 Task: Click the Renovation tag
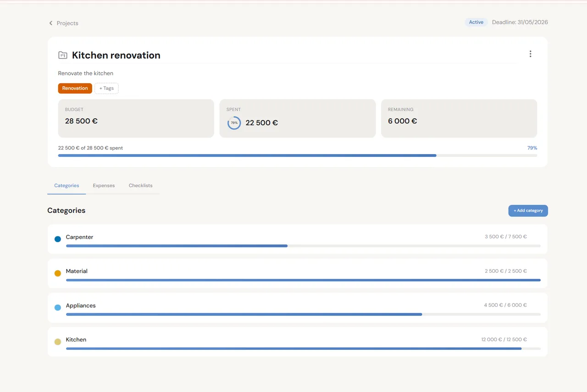pos(75,88)
